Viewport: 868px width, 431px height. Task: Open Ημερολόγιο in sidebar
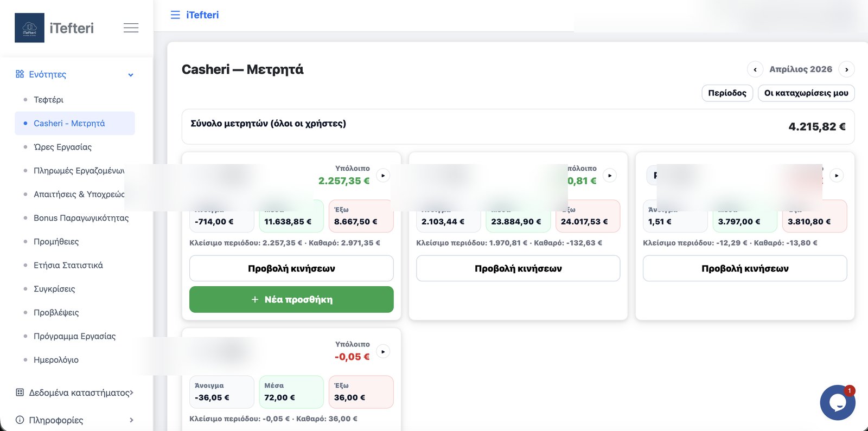coord(56,360)
